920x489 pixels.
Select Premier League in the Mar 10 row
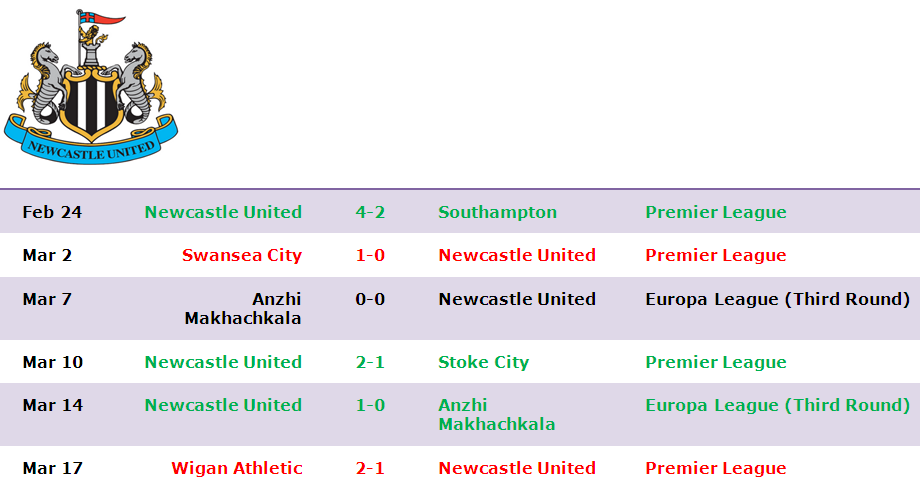[x=716, y=362]
